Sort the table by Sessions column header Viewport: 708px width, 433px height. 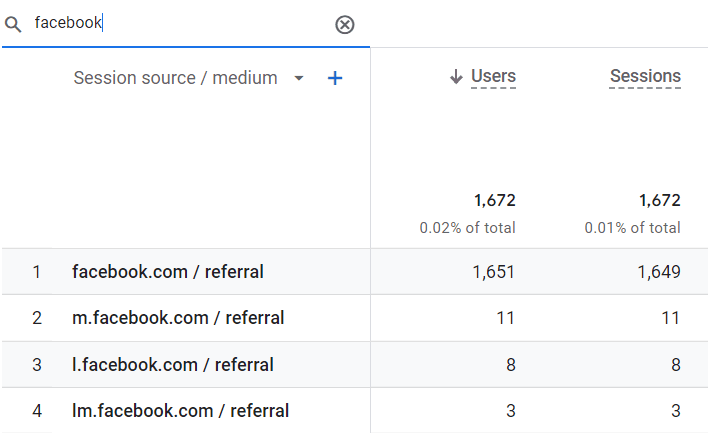[645, 76]
